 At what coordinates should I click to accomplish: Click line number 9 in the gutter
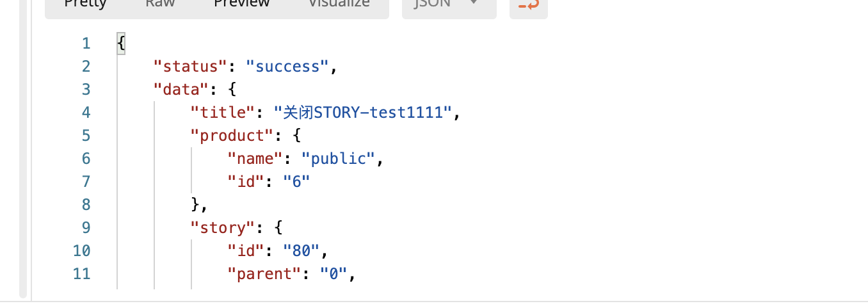point(86,228)
